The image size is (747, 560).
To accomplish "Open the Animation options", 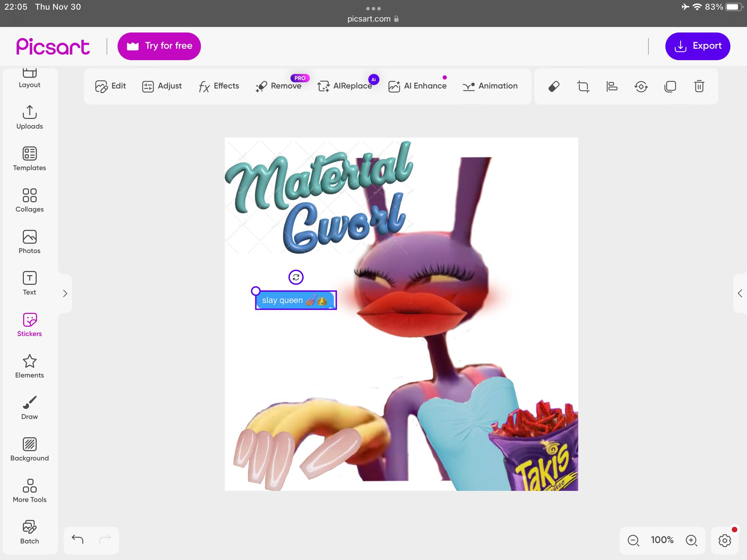I will pos(490,86).
